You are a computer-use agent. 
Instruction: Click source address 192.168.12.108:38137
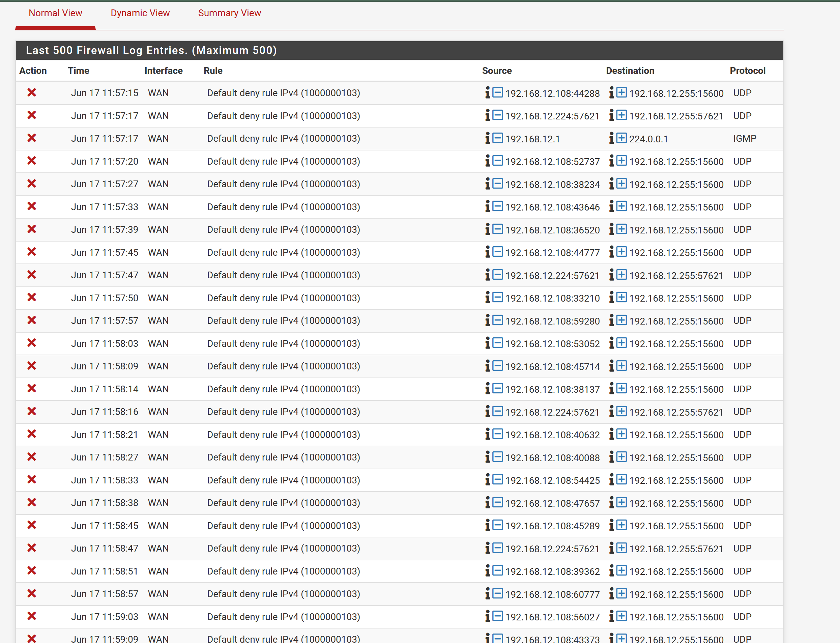(552, 389)
